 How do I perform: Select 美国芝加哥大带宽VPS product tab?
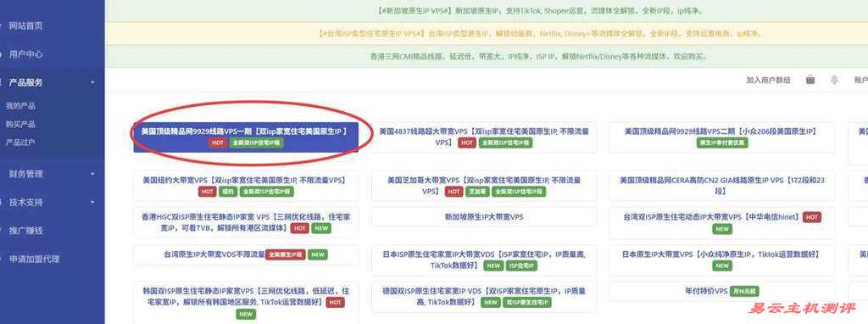coord(484,186)
